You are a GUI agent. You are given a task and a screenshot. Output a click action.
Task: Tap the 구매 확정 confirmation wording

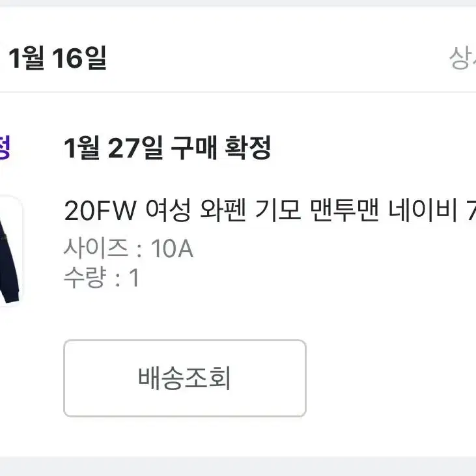point(221,148)
